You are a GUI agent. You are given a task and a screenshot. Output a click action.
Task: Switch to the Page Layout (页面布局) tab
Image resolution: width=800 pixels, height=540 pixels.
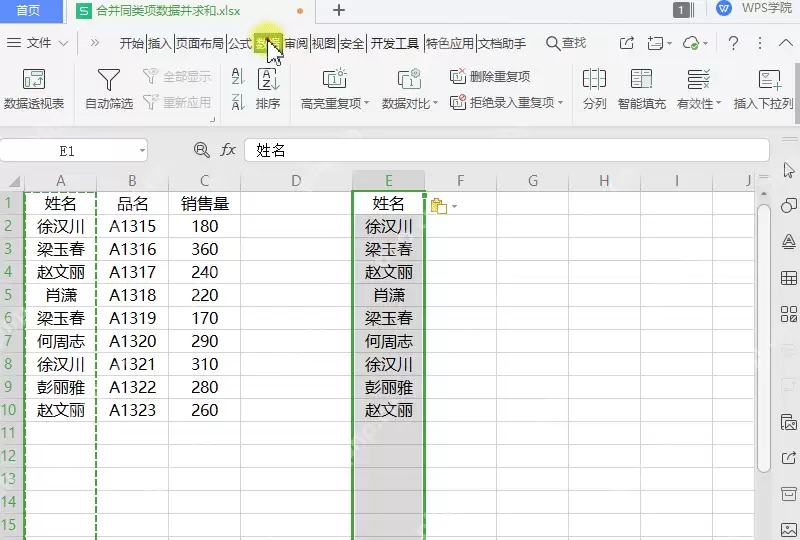pyautogui.click(x=200, y=43)
